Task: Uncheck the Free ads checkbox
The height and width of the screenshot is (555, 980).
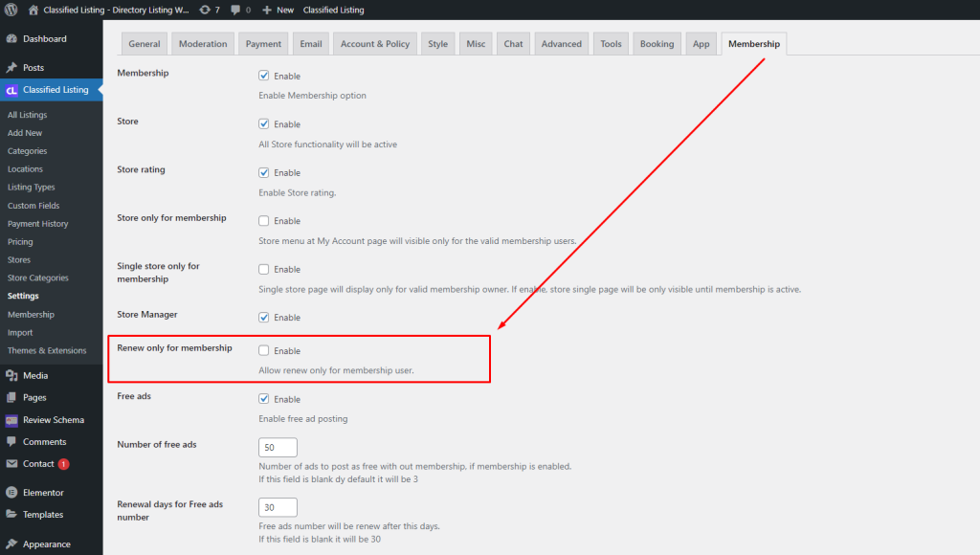Action: [264, 399]
